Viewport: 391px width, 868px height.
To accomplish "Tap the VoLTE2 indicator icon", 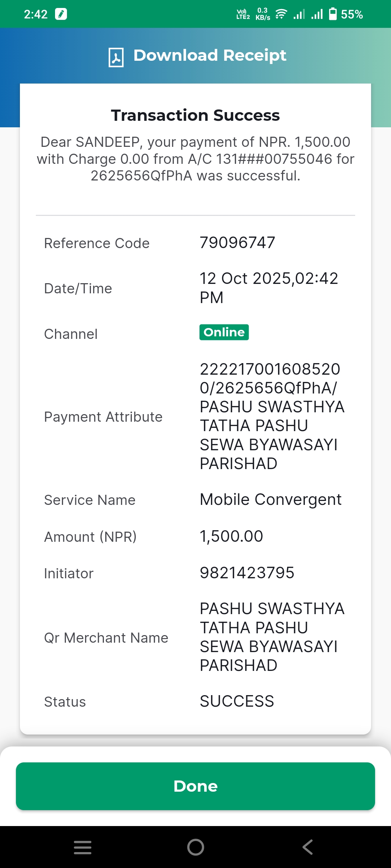I will [243, 14].
